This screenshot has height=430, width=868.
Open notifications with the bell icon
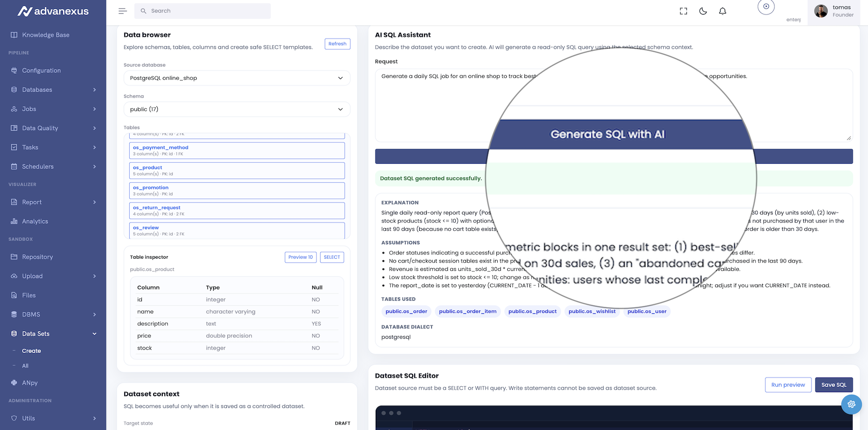722,11
